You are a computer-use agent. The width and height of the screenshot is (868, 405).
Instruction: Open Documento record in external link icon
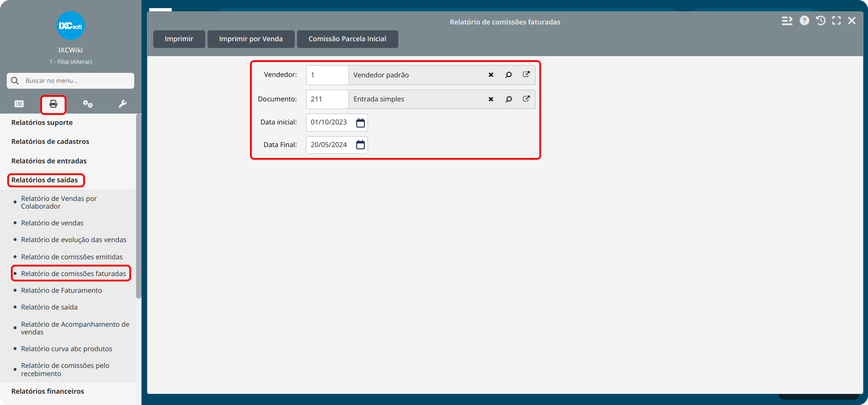click(x=526, y=99)
